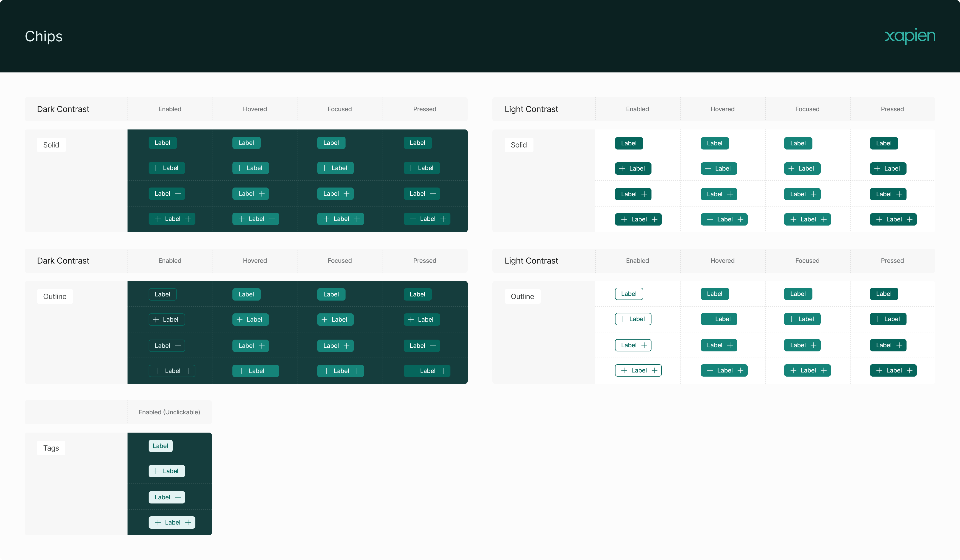Click leading plus on Dark Outline Enabled double-icon chip
This screenshot has height=560, width=960.
(158, 371)
